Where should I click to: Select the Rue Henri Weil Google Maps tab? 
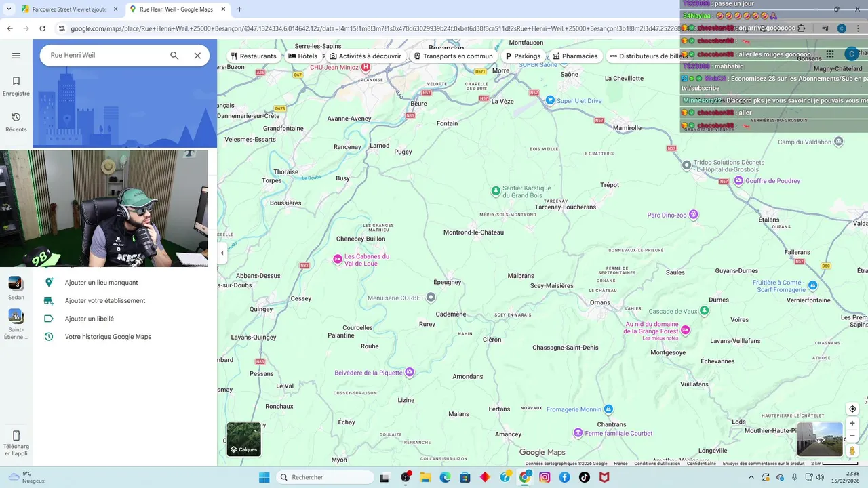pos(176,9)
